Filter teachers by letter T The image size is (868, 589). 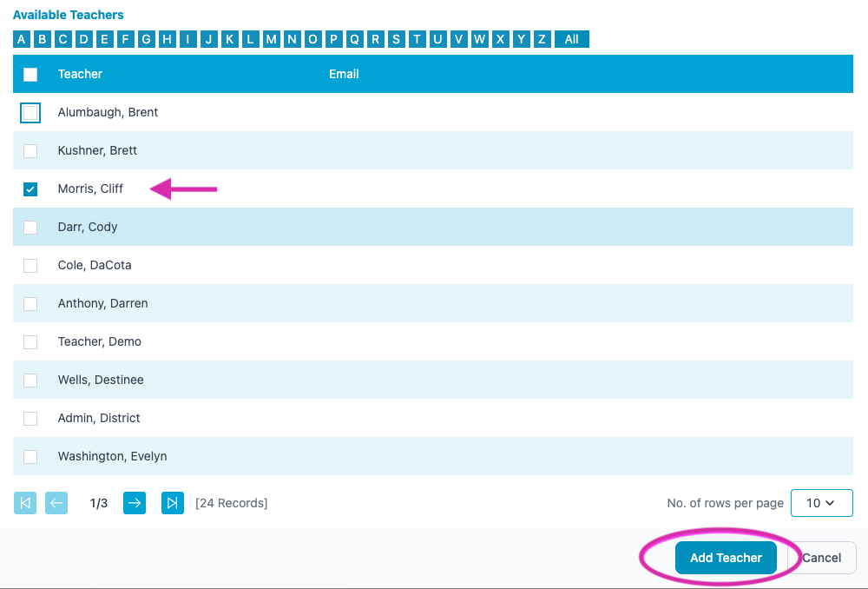(418, 39)
